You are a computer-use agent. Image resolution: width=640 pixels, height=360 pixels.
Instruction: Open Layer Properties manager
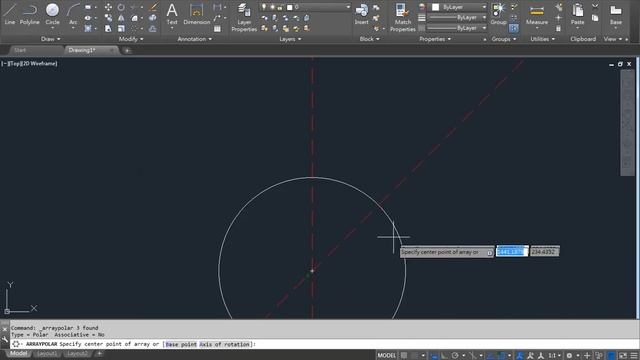(244, 17)
